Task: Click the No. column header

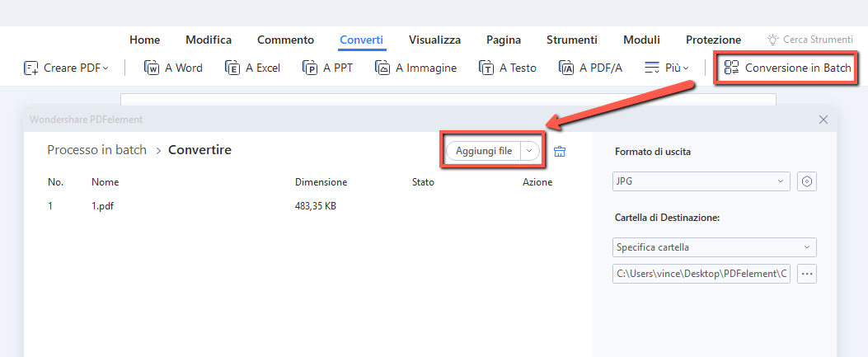Action: (55, 182)
